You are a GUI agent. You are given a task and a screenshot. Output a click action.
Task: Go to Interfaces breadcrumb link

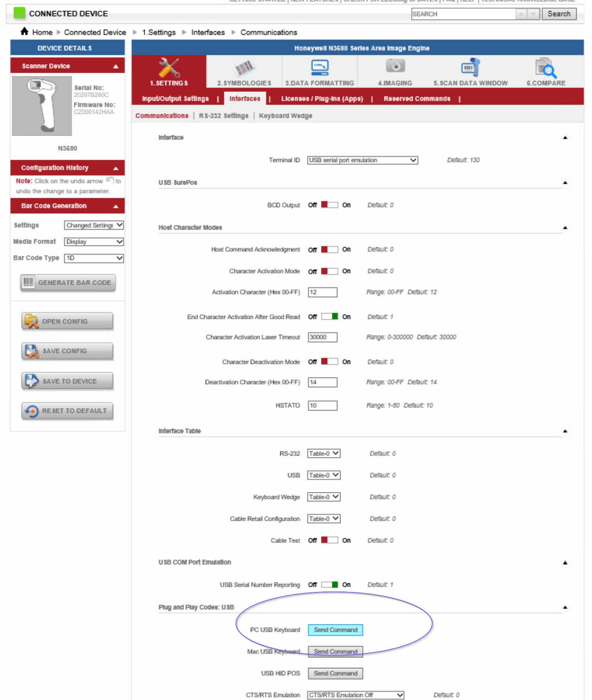[x=208, y=32]
